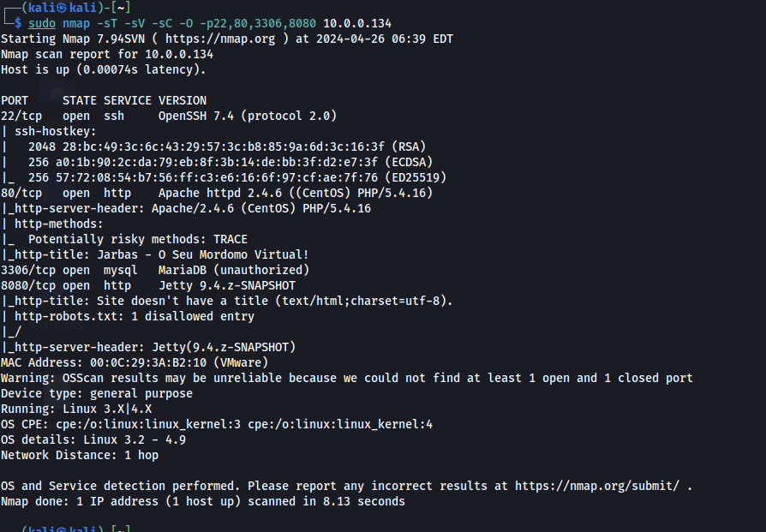Image resolution: width=766 pixels, height=532 pixels.
Task: Click the 'Nmap done' summary line
Action: click(202, 501)
